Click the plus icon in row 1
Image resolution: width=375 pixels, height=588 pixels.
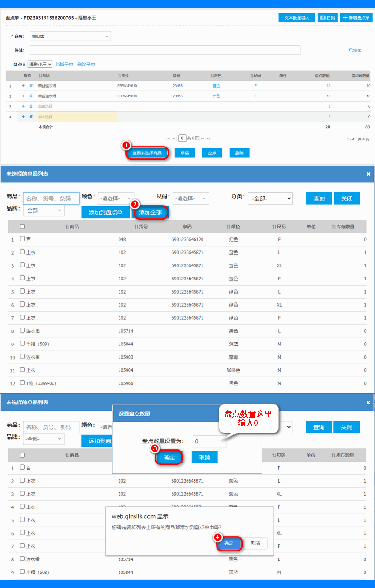point(23,86)
